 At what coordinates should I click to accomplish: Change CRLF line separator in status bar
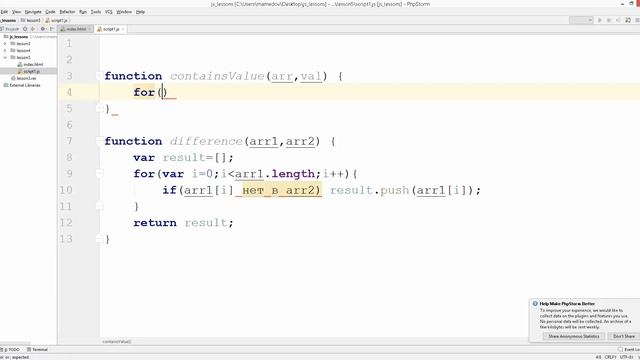coord(611,357)
